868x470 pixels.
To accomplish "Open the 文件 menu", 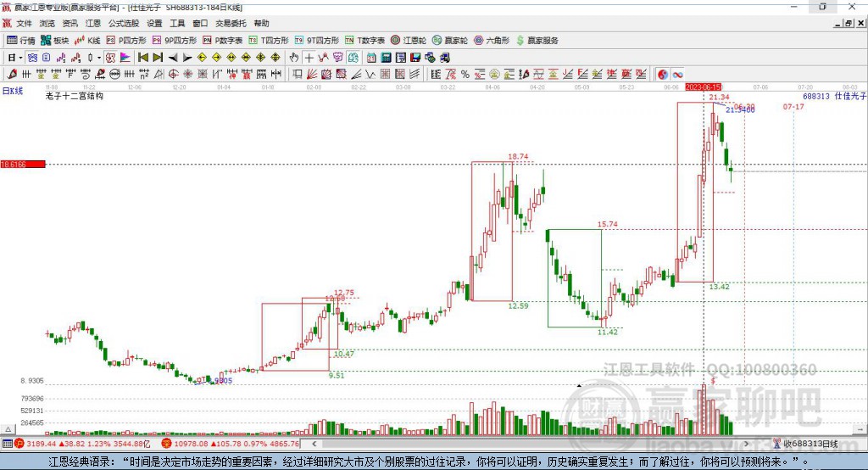I will coord(25,23).
